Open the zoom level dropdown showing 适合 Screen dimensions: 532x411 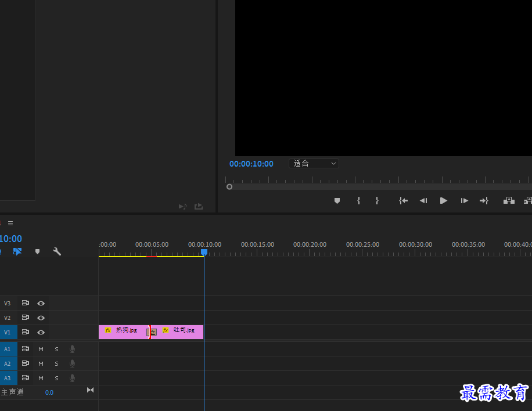[x=314, y=164]
